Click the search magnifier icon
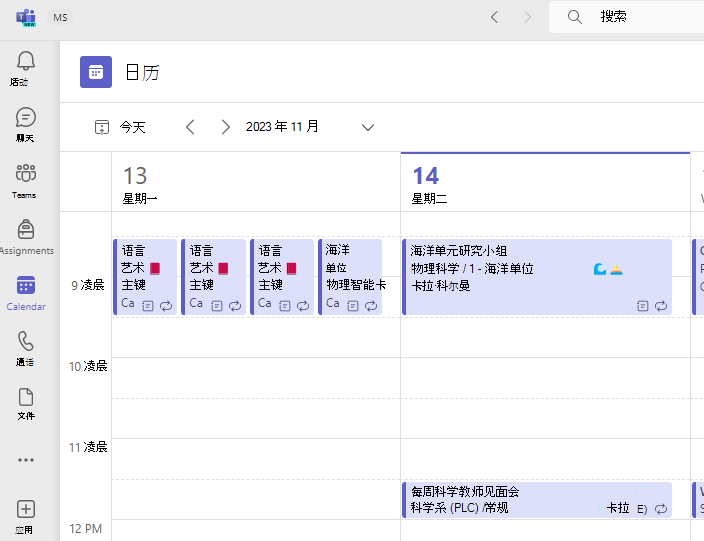This screenshot has height=541, width=704. pyautogui.click(x=575, y=17)
